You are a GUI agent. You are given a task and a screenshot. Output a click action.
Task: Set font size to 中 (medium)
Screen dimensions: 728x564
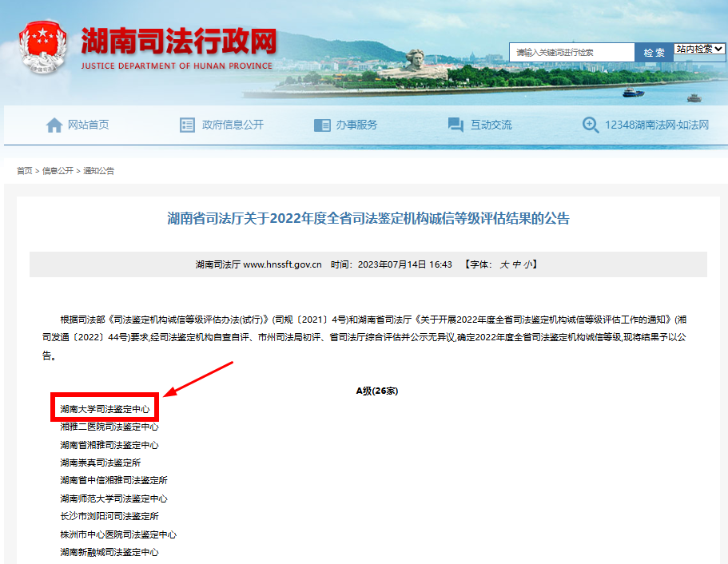click(x=516, y=264)
